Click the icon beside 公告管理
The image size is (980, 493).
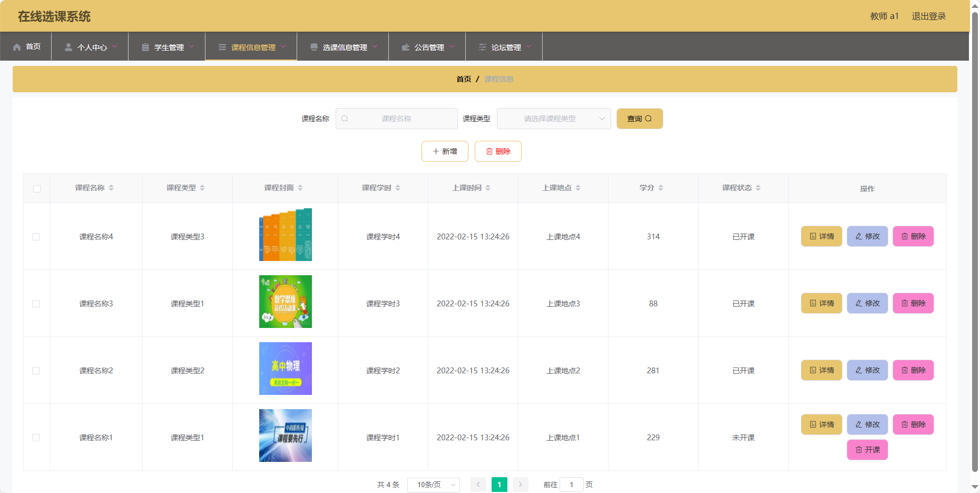pyautogui.click(x=406, y=47)
